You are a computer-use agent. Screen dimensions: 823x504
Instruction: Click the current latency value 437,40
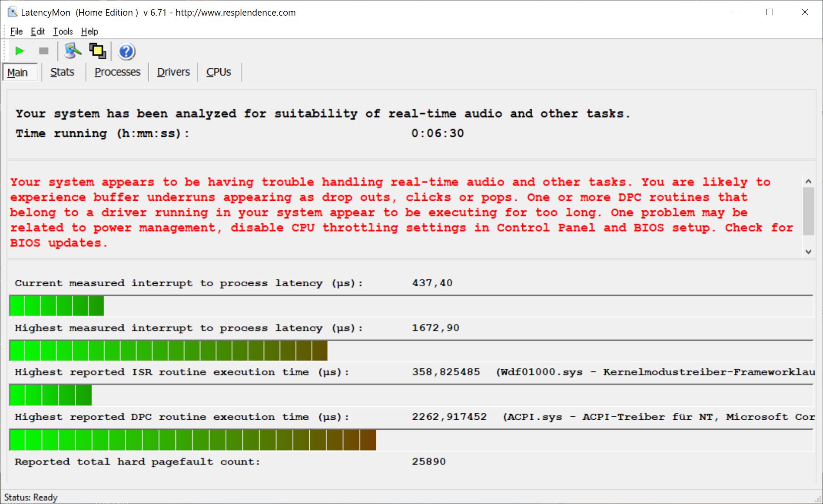tap(432, 283)
